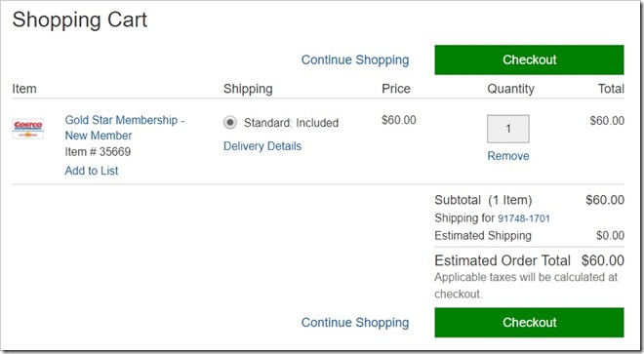The image size is (644, 354).
Task: Click the Estimated Order Total amount
Action: click(602, 260)
